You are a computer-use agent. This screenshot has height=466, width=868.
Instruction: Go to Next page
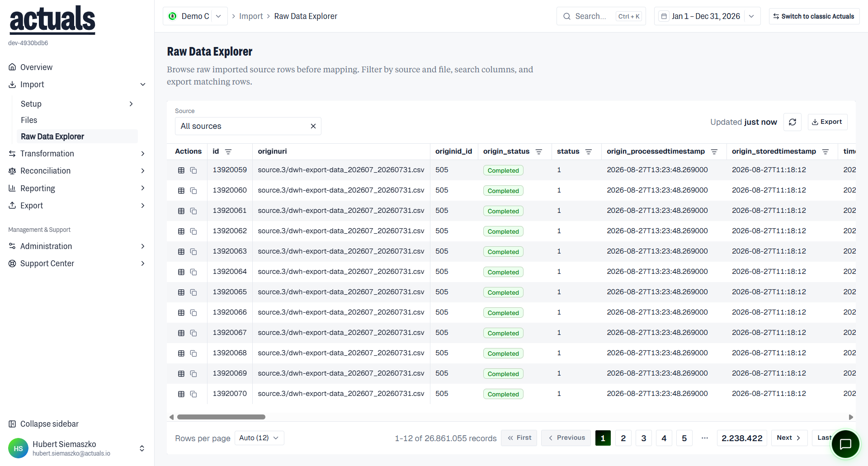point(789,438)
